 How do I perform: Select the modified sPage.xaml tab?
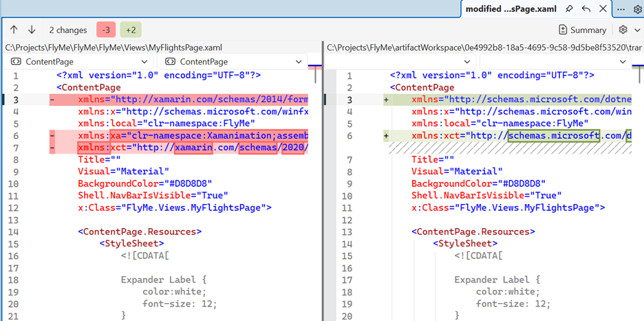click(x=510, y=9)
